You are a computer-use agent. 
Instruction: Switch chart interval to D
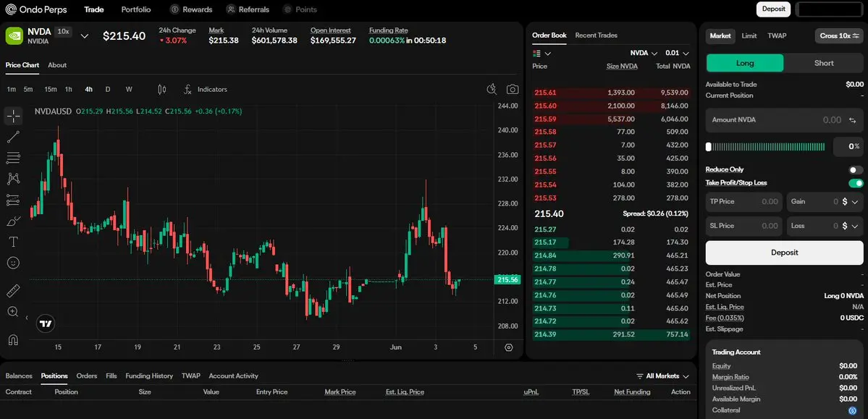pyautogui.click(x=108, y=89)
